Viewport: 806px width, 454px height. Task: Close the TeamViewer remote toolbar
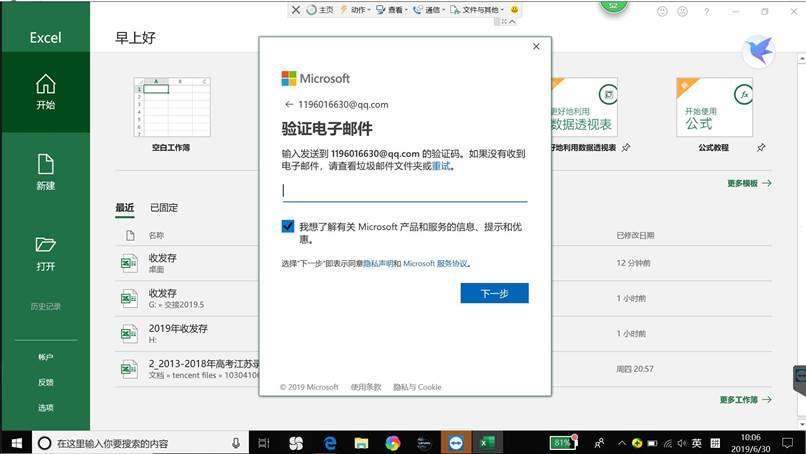(296, 10)
